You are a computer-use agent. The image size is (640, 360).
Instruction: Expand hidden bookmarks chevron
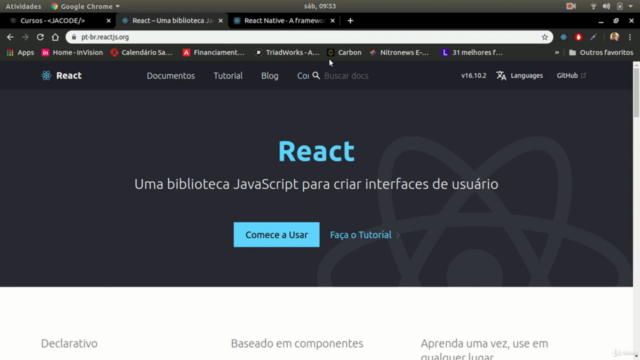[557, 53]
